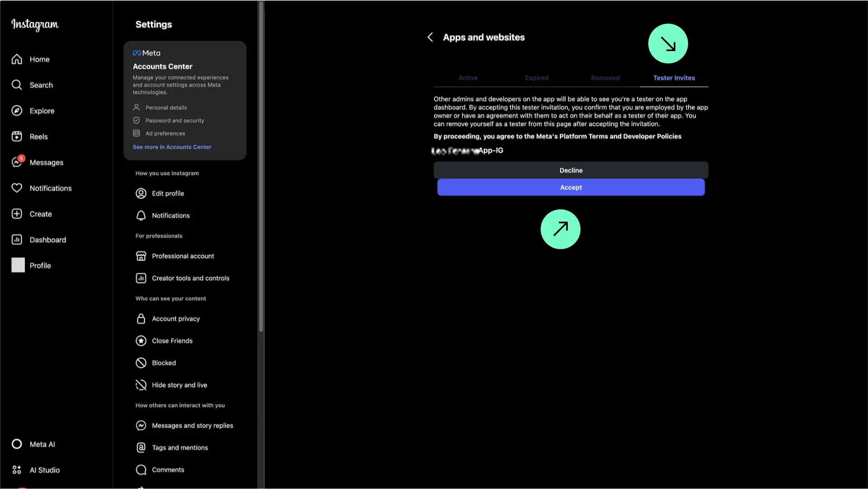Image resolution: width=868 pixels, height=489 pixels.
Task: Open Creator tools and controls
Action: point(183,278)
